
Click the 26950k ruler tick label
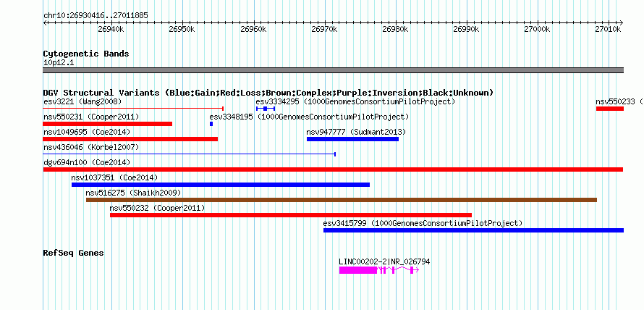click(x=182, y=29)
